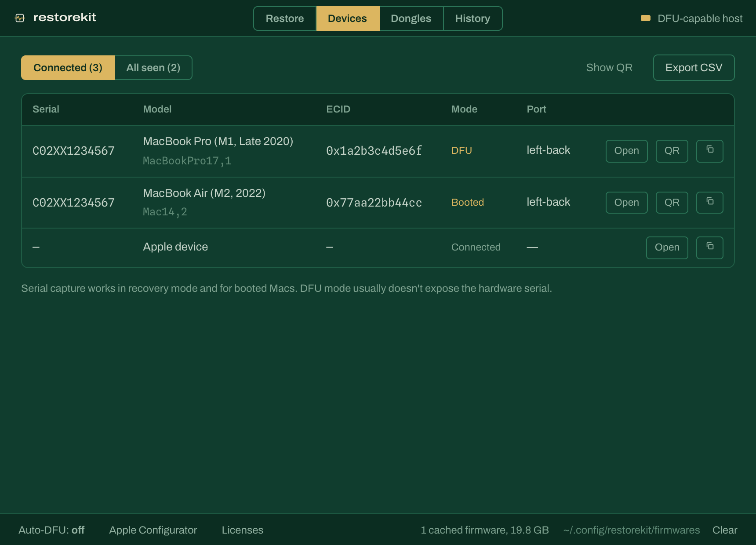Screen dimensions: 756x545
Task: Click the Serial column header
Action: coord(46,109)
